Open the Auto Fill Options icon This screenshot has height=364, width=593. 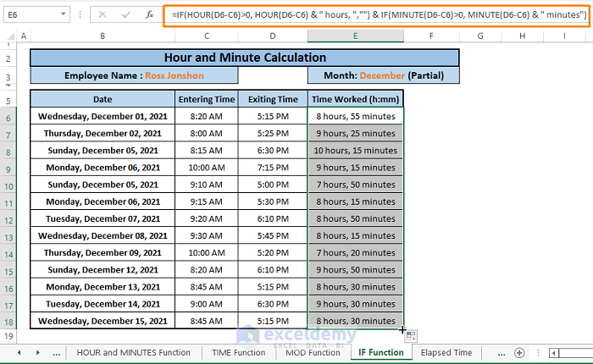point(411,336)
